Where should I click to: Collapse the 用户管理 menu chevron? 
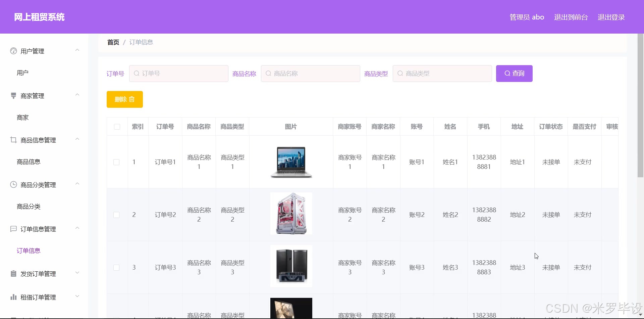(x=77, y=50)
